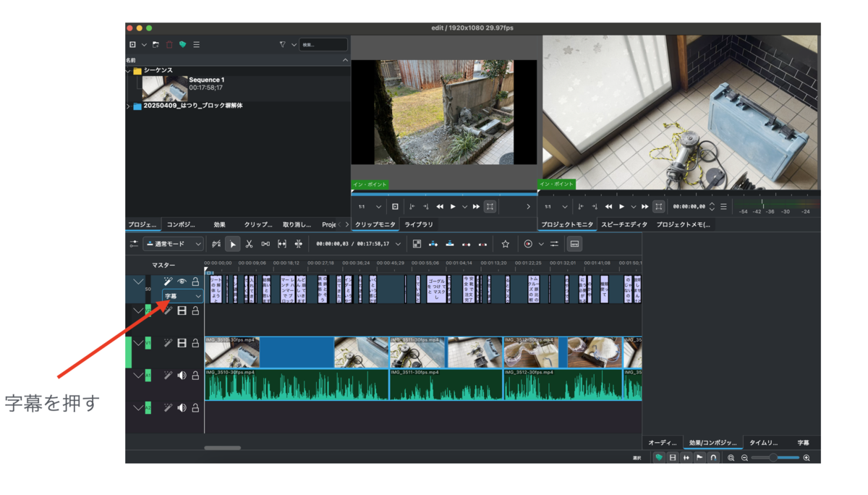Set zone out point in clip monitor
Image resolution: width=868 pixels, height=495 pixels.
(x=425, y=207)
